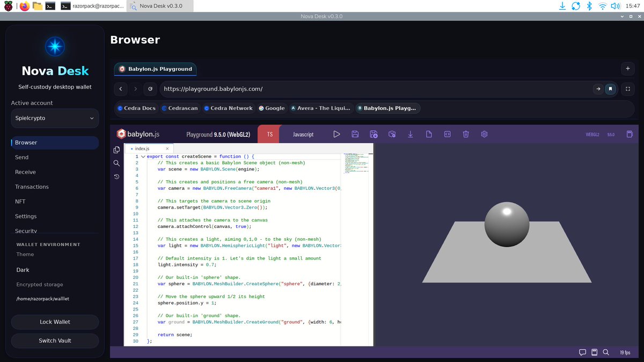This screenshot has width=644, height=362.
Task: Open the NFT section in the sidebar
Action: (55, 202)
